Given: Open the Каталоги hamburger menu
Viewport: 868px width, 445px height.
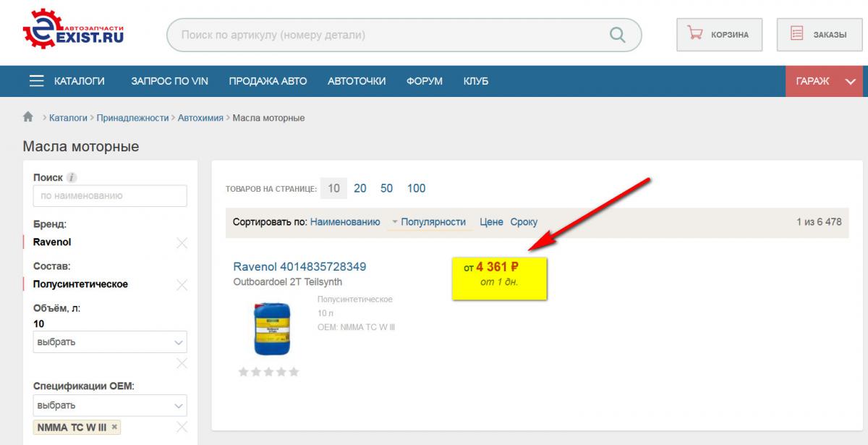Looking at the screenshot, I should [x=67, y=81].
